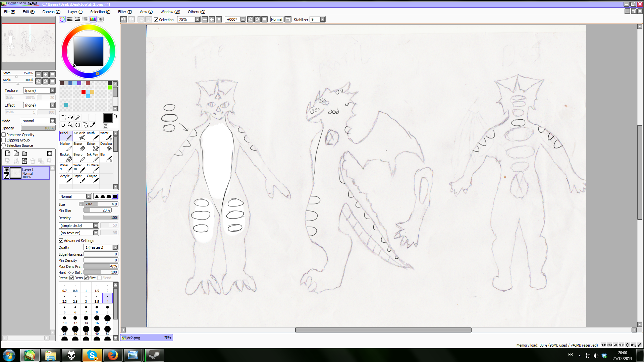Screen dimensions: 644x362
Task: Pick the AirBrush tool
Action: tap(79, 136)
